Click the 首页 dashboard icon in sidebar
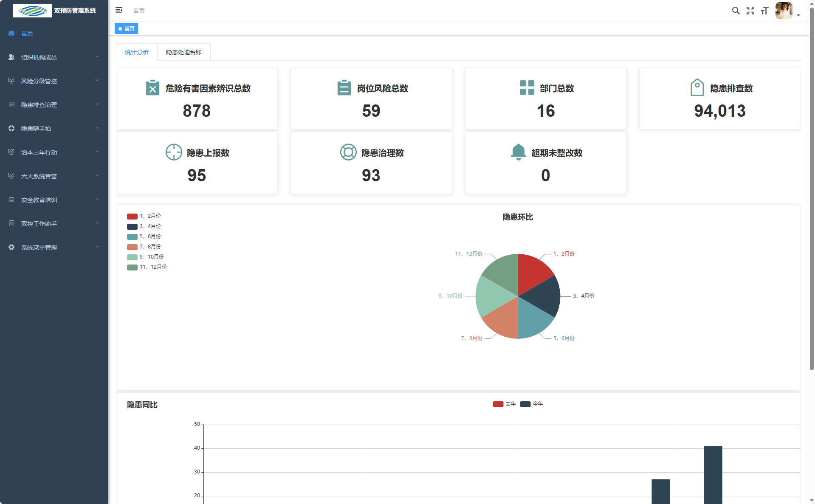This screenshot has height=504, width=815. [11, 33]
